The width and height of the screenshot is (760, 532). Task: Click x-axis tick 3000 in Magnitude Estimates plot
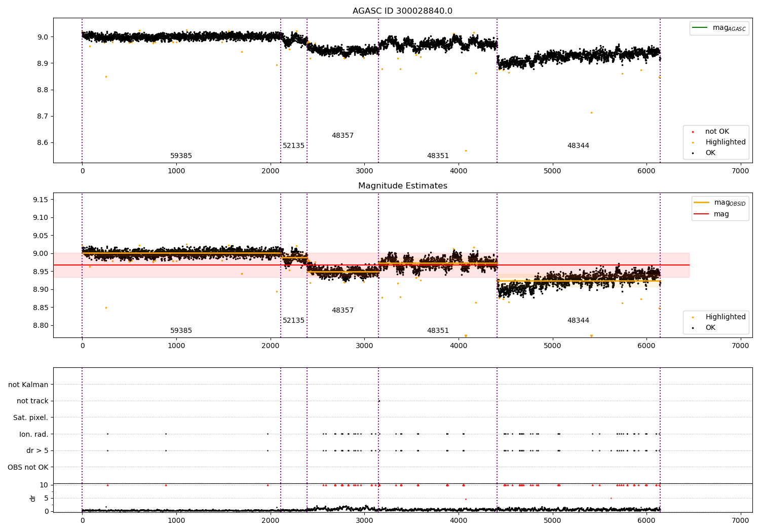pos(364,346)
